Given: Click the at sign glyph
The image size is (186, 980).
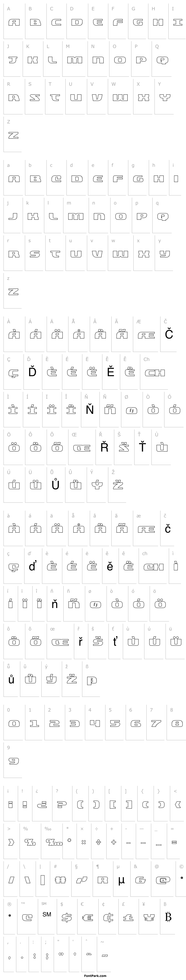Looking at the screenshot, I should 163,880.
